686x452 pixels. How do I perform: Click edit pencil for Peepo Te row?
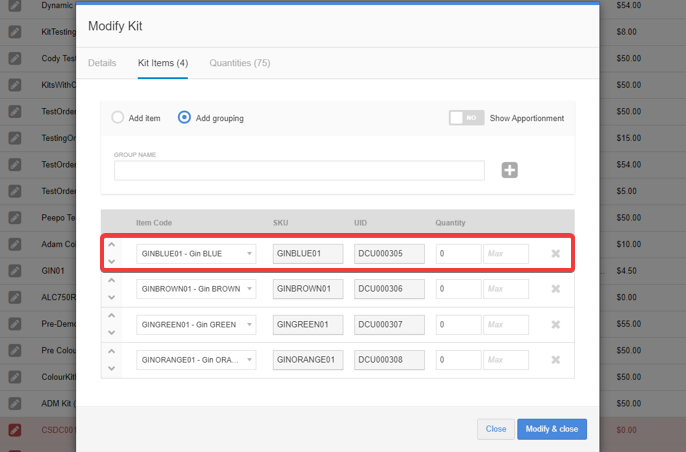(x=15, y=217)
